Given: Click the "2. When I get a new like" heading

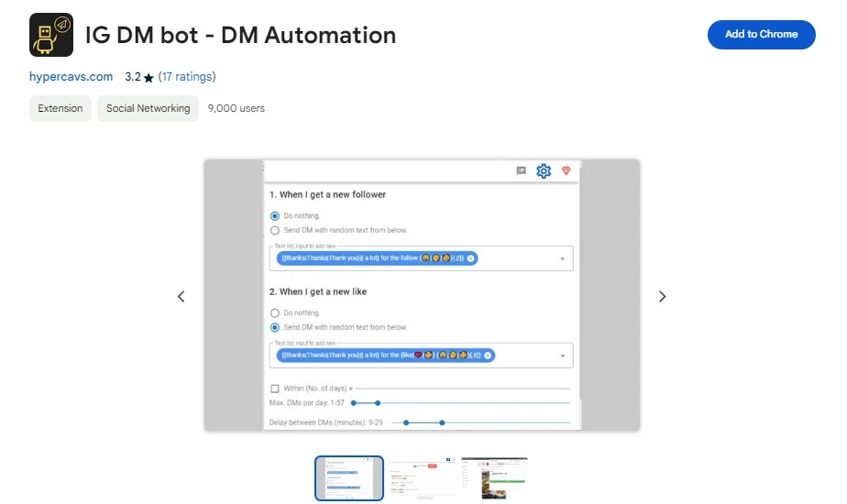Looking at the screenshot, I should click(x=317, y=291).
